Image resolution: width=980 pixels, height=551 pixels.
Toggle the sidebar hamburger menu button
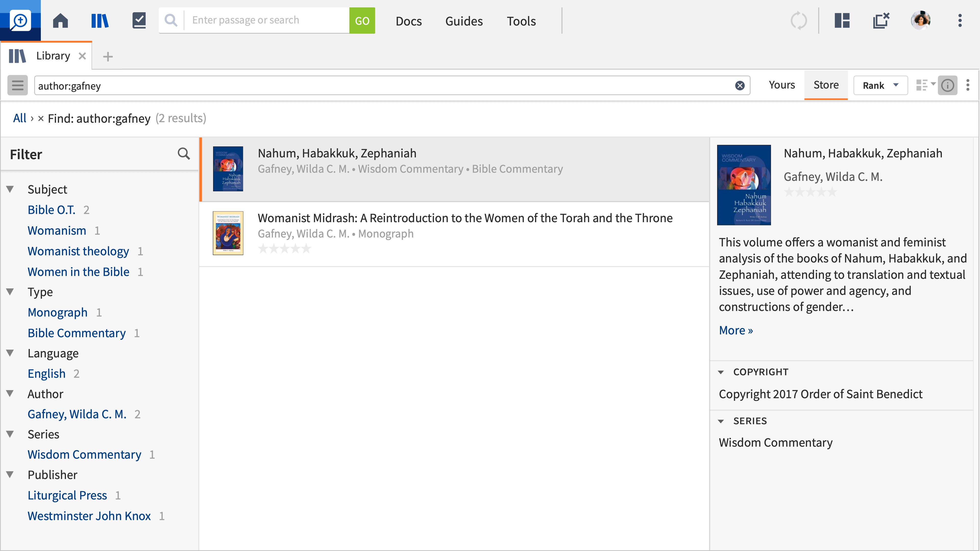[x=18, y=85]
